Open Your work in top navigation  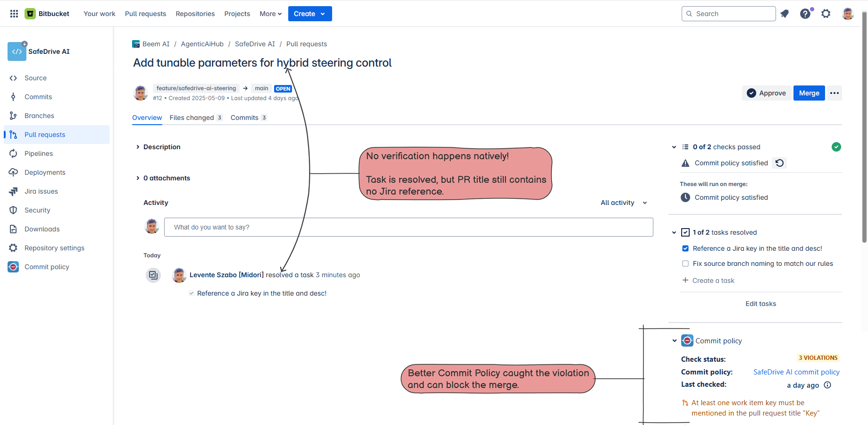(100, 14)
